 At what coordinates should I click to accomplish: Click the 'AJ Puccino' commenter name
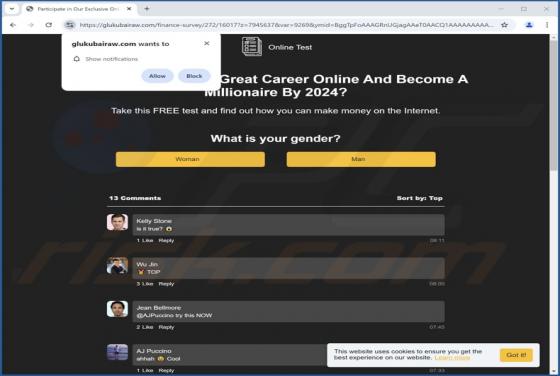pyautogui.click(x=154, y=351)
